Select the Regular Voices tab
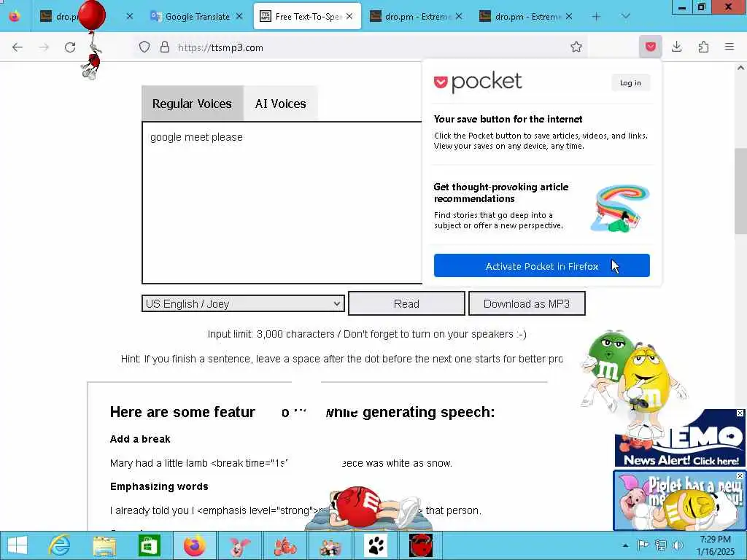The width and height of the screenshot is (747, 560). [192, 104]
